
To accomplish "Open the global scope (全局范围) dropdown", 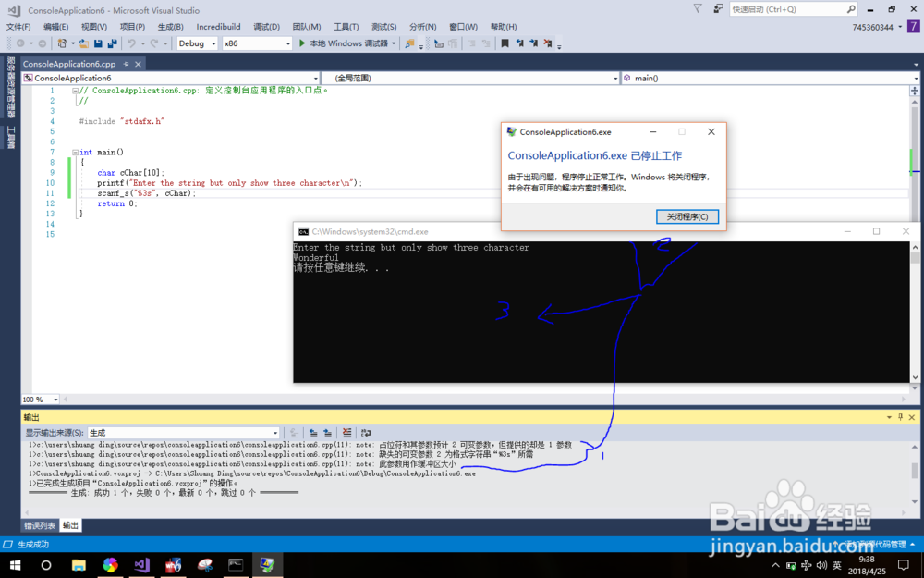I will 469,78.
